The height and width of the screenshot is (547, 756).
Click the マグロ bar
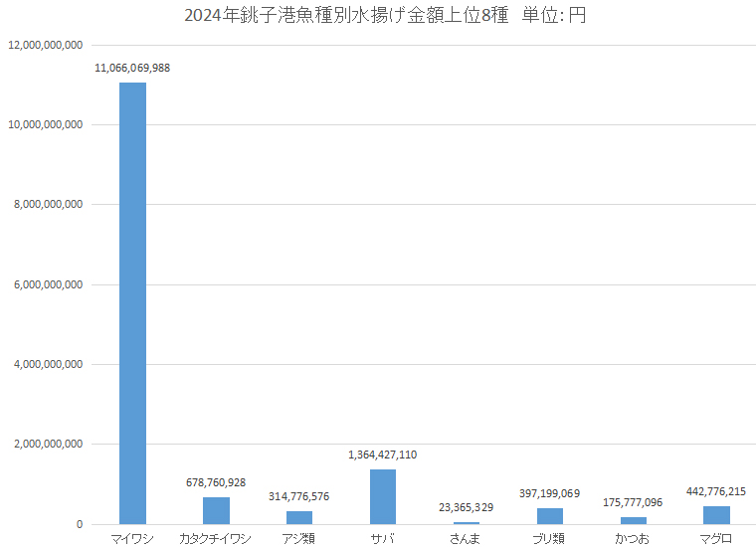pos(716,515)
